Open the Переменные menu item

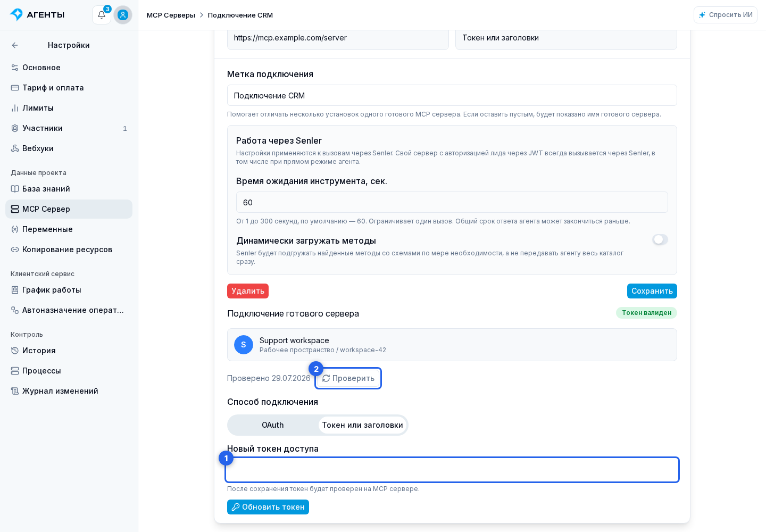pos(69,229)
